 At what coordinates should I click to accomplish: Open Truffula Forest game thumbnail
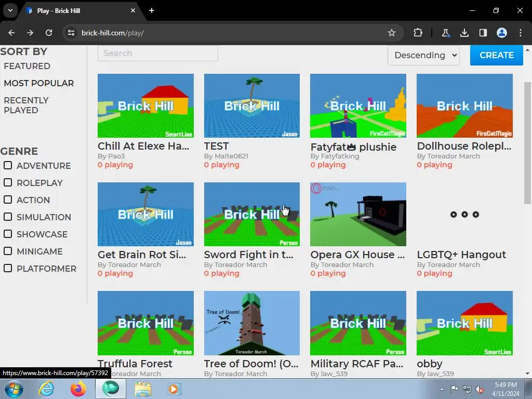tap(145, 323)
